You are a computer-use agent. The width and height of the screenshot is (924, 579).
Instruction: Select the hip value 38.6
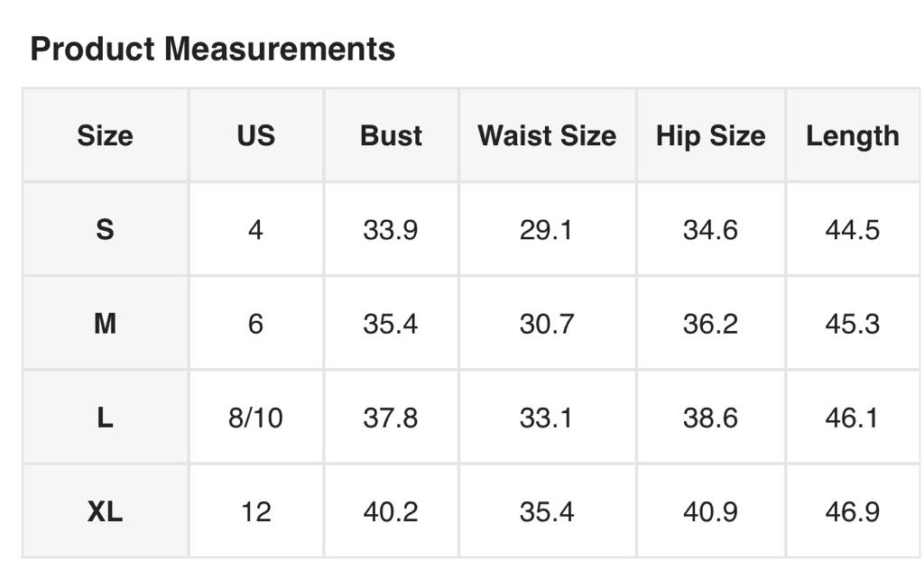(710, 418)
